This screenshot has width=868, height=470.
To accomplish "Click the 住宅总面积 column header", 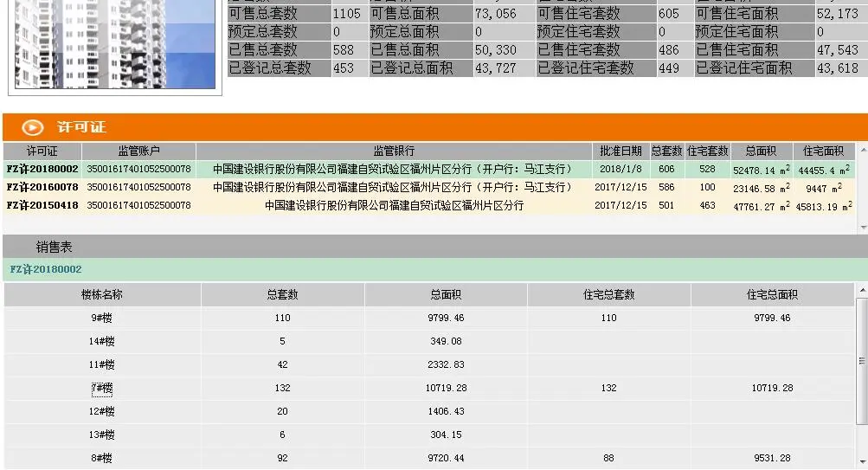I will [772, 294].
